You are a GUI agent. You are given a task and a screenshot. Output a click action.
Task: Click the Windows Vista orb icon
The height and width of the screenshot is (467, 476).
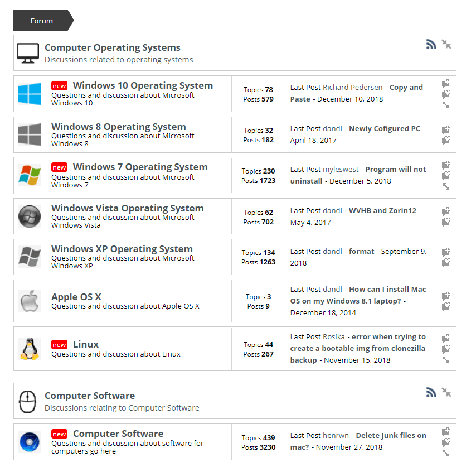[x=30, y=216]
